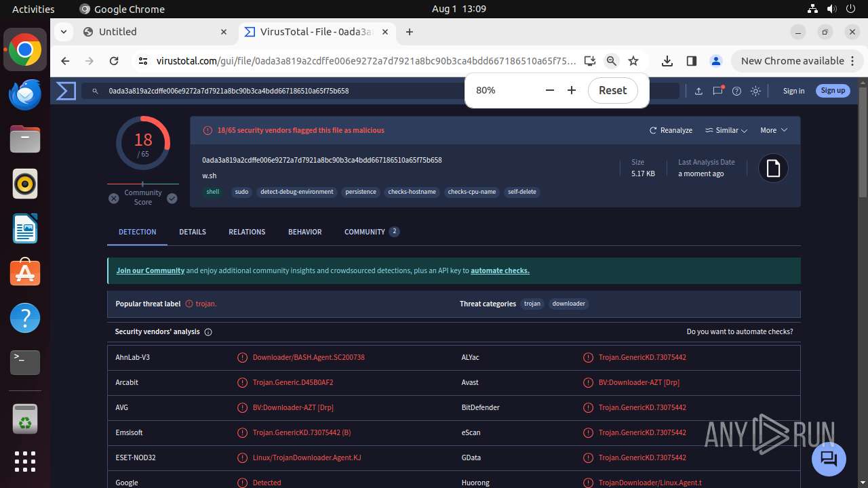Select AhnLab-V3 result Downloader/BASH.Agent.SC200738
The width and height of the screenshot is (868, 488).
point(309,357)
